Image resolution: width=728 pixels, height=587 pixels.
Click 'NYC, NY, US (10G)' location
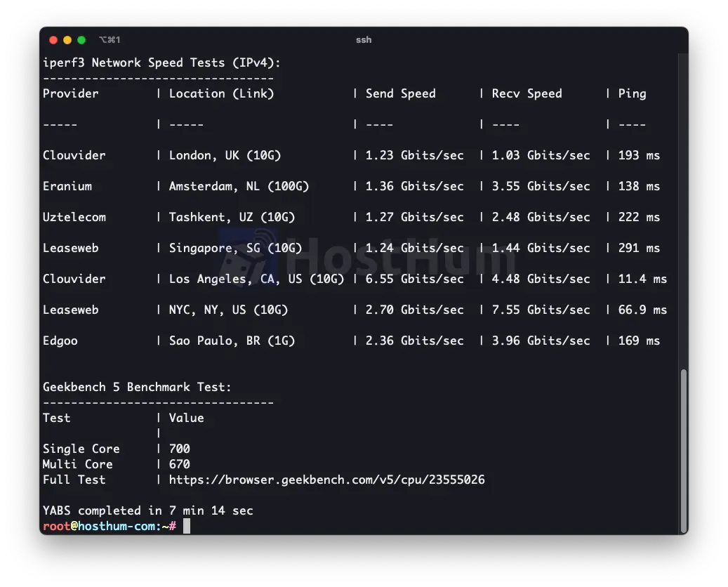(228, 310)
